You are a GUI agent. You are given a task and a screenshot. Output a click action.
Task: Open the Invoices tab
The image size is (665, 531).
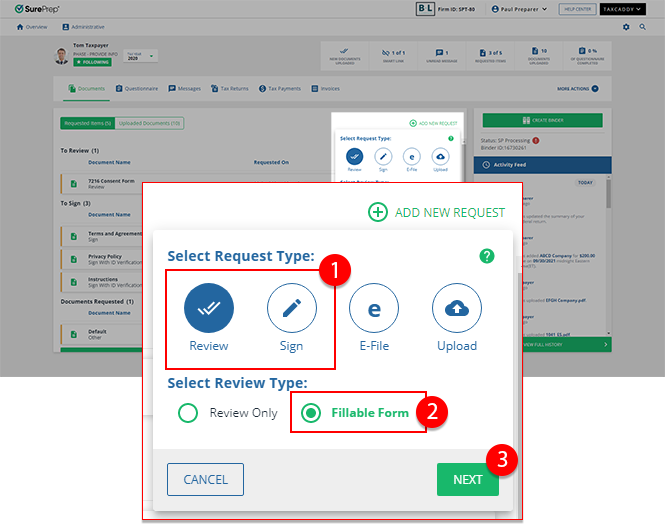coord(325,89)
